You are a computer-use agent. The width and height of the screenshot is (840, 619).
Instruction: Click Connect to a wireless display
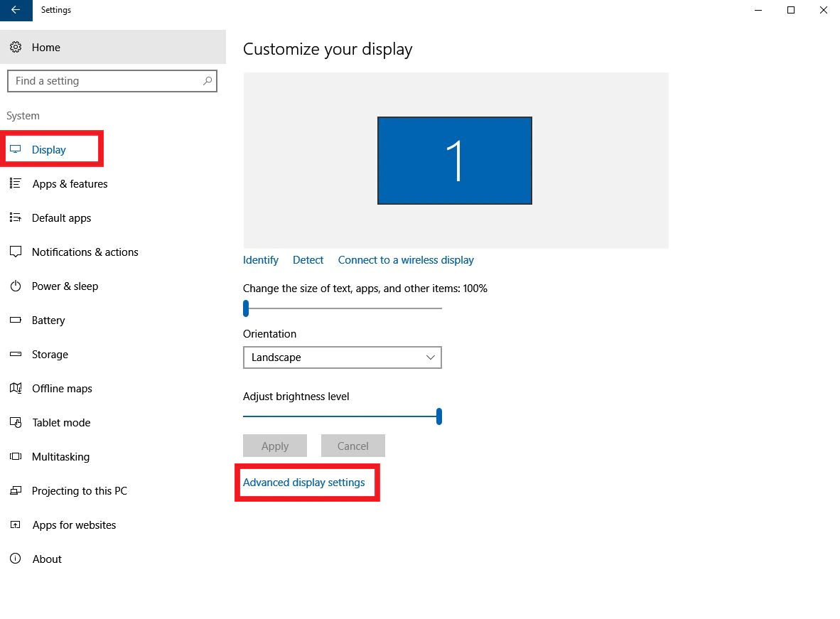[x=405, y=260]
